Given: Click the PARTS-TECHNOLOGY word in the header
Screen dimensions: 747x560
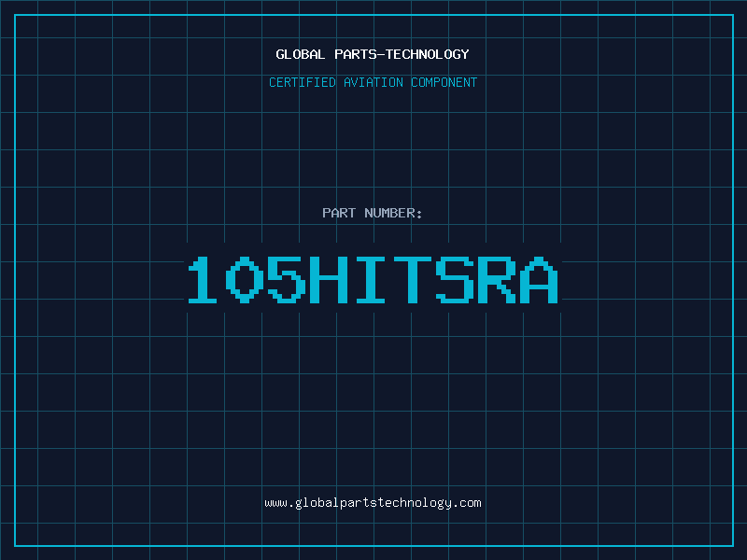Looking at the screenshot, I should tap(402, 54).
